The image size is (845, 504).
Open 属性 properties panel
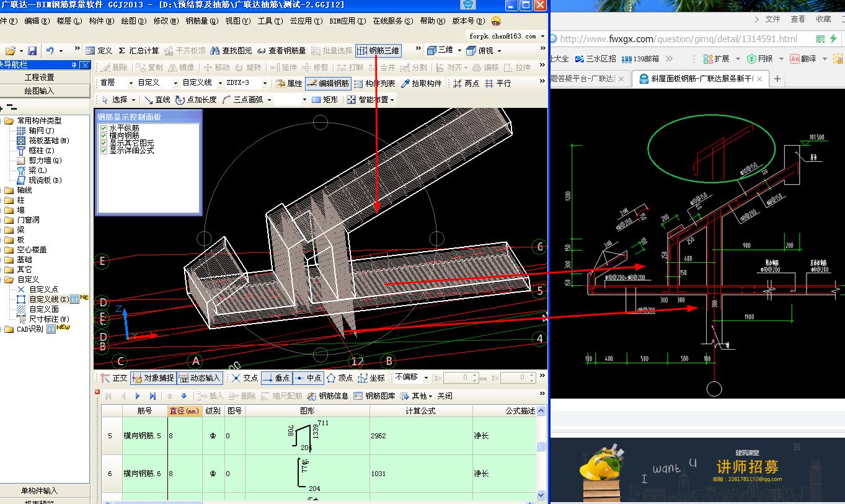289,83
